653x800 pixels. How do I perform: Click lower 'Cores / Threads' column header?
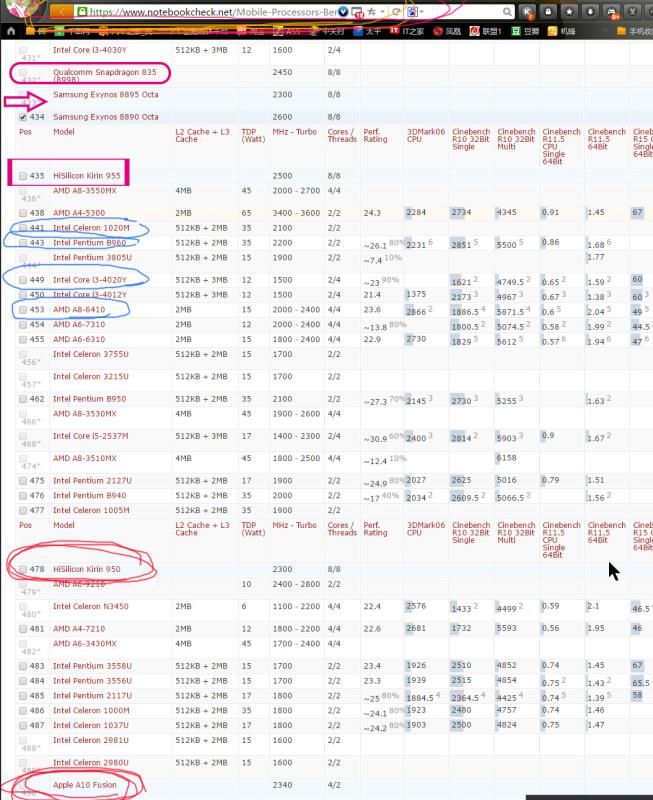(342, 529)
